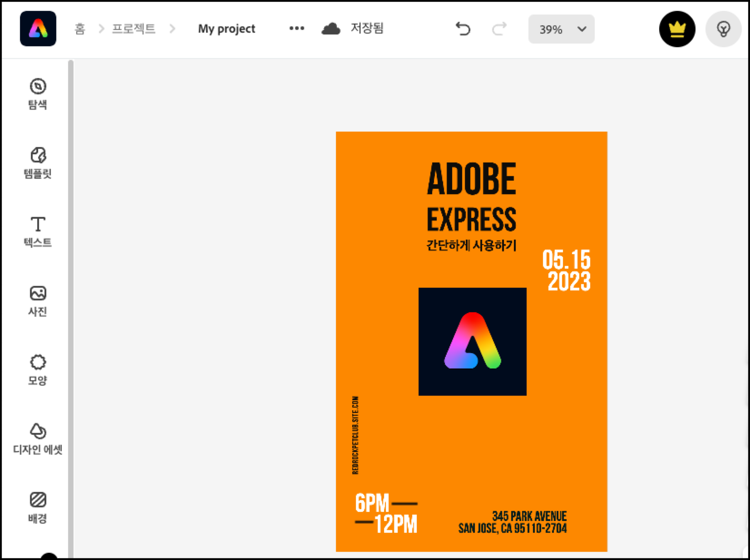The height and width of the screenshot is (560, 750).
Task: Open the 모양 shapes panel
Action: [x=38, y=370]
